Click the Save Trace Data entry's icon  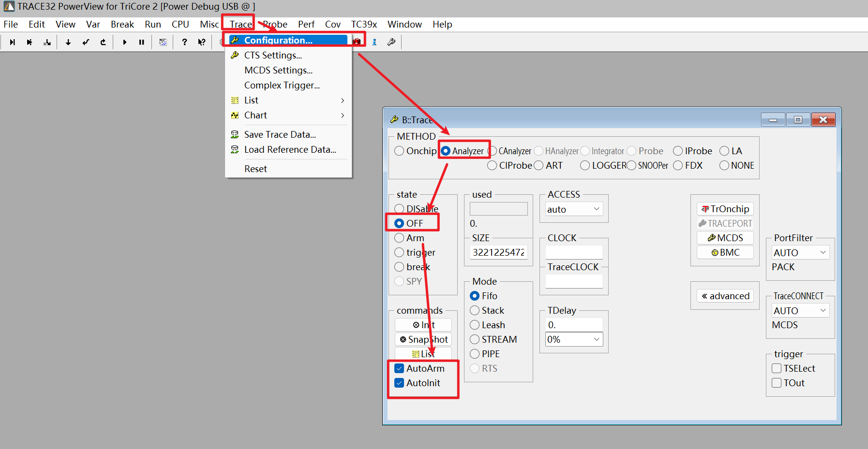[235, 134]
